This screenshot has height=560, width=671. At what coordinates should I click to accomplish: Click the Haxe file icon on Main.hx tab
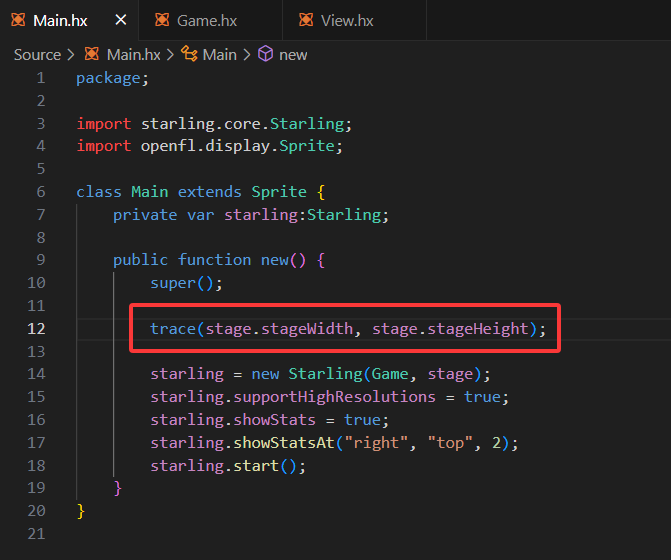click(x=18, y=20)
